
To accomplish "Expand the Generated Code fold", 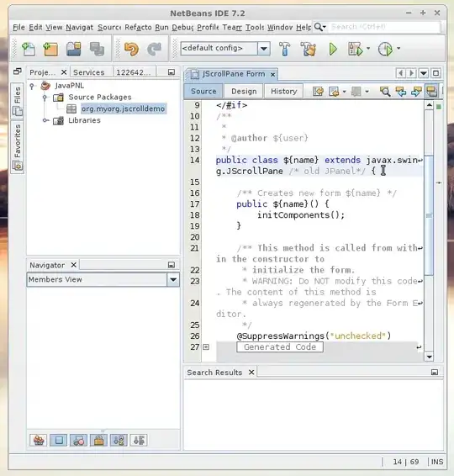I will (206, 347).
